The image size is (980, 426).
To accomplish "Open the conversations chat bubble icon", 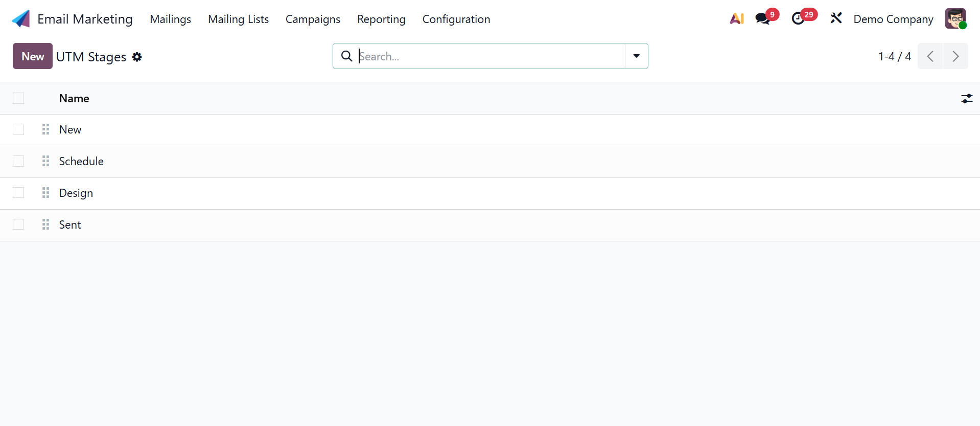I will click(762, 19).
